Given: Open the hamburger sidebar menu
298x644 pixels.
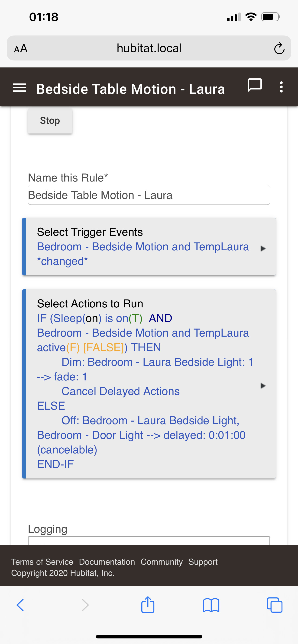Looking at the screenshot, I should 19,87.
